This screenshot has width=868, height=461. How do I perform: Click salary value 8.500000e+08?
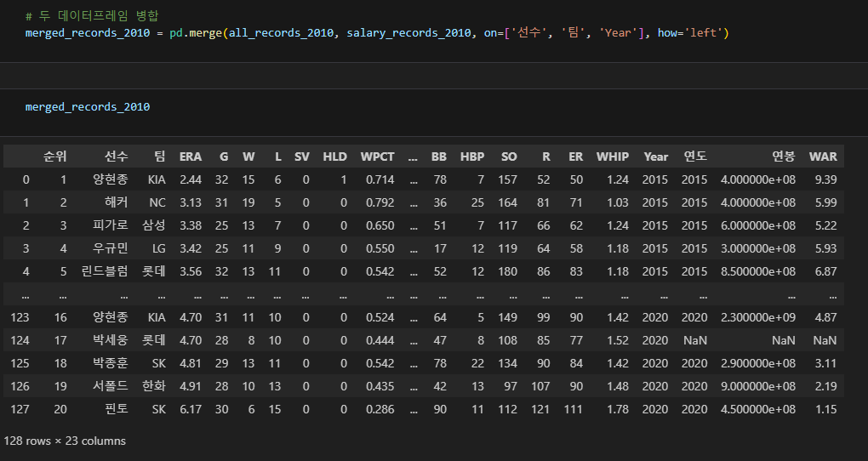[758, 271]
